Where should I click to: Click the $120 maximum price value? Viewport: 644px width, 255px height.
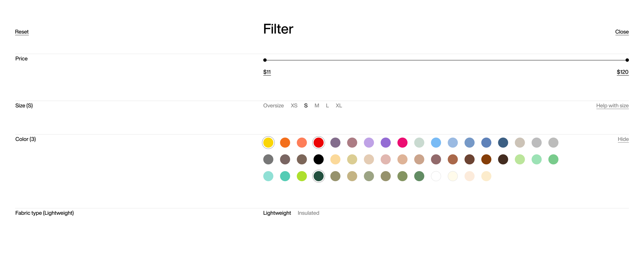622,72
